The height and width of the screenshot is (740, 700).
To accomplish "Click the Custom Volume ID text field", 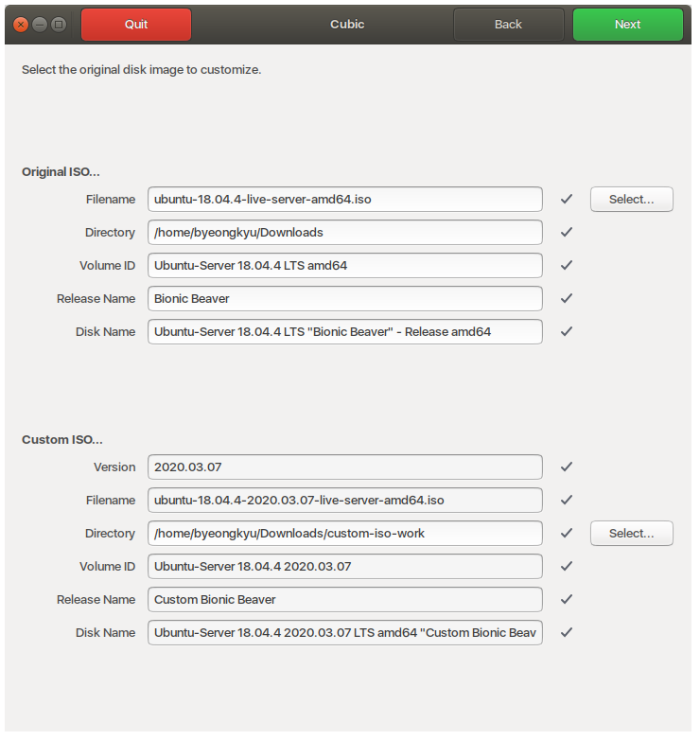I will pos(345,567).
